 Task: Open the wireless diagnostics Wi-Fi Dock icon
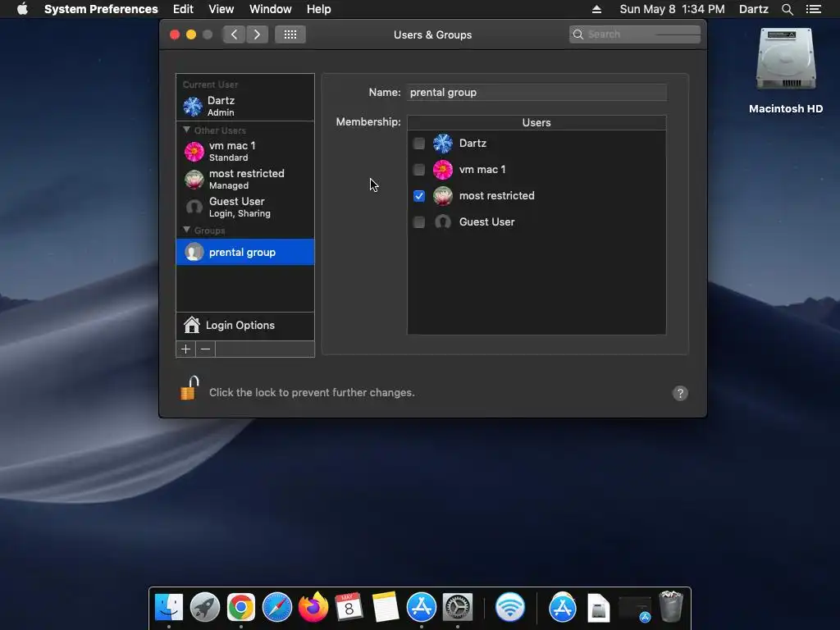point(510,607)
